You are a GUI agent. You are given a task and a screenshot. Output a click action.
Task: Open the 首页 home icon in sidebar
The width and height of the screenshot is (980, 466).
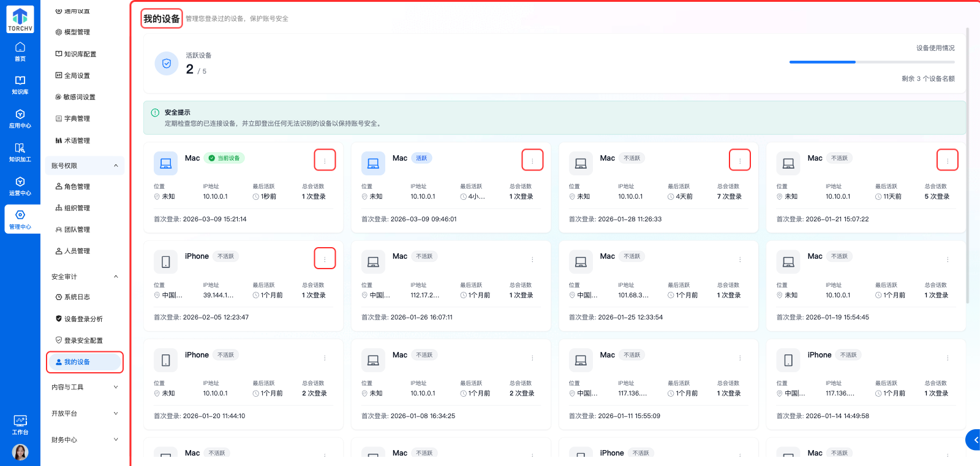tap(20, 52)
